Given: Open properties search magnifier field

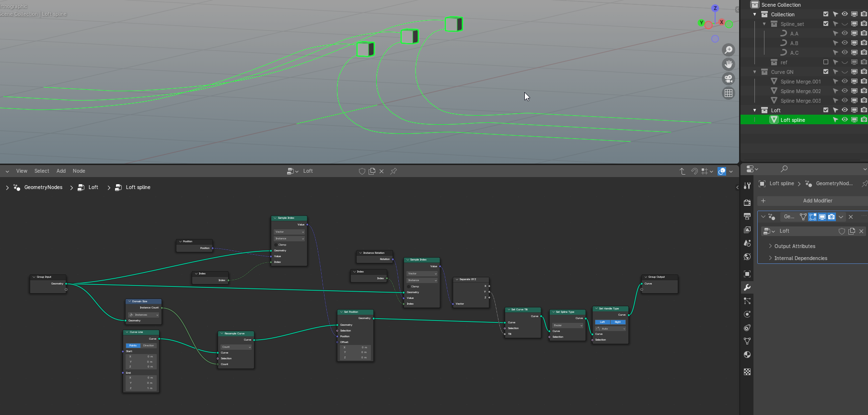Looking at the screenshot, I should click(784, 169).
